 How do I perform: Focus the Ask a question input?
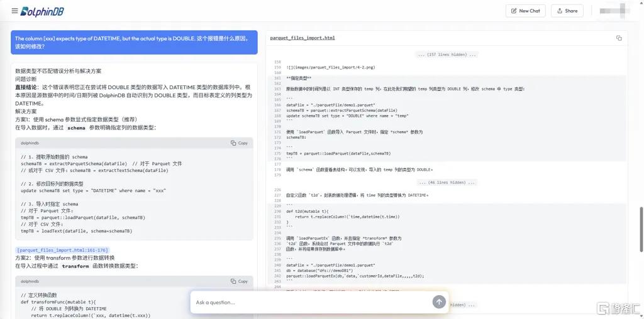[x=310, y=303]
